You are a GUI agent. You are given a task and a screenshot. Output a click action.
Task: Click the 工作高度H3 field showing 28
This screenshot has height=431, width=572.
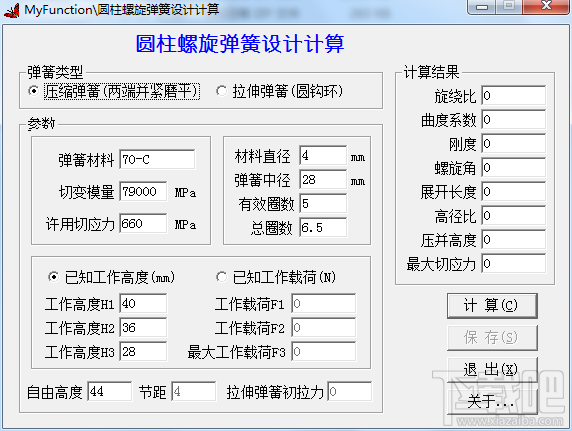point(143,351)
